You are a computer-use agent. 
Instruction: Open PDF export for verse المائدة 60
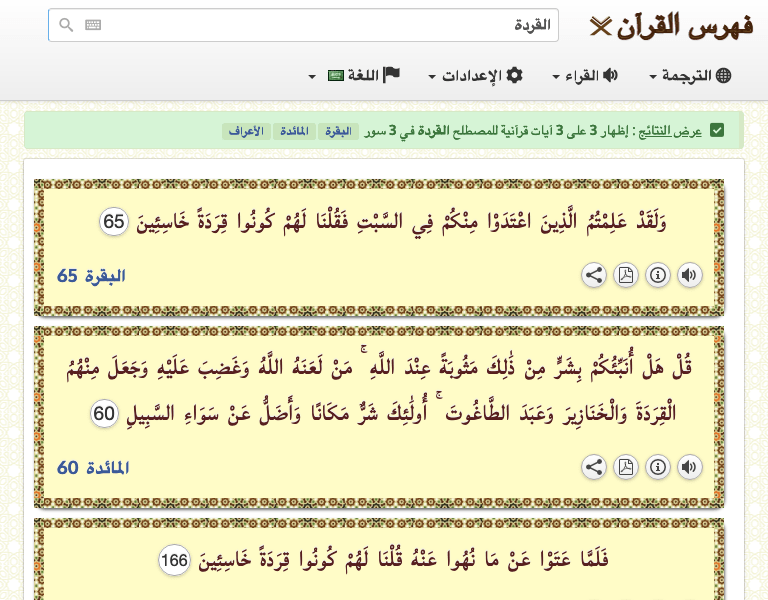(x=625, y=467)
